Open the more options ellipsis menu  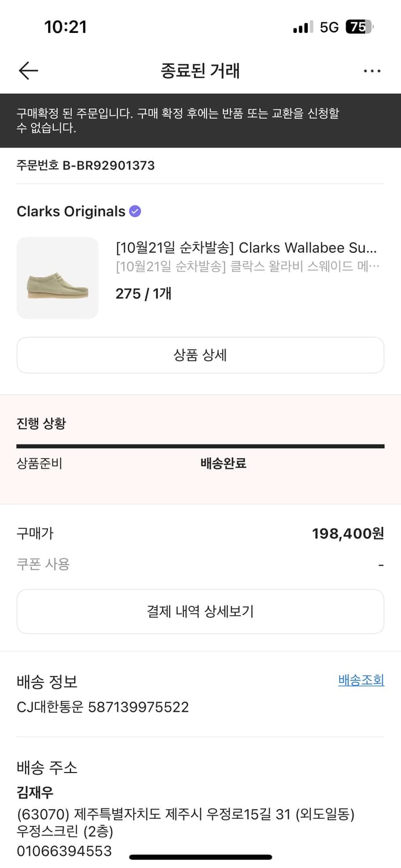[x=372, y=70]
